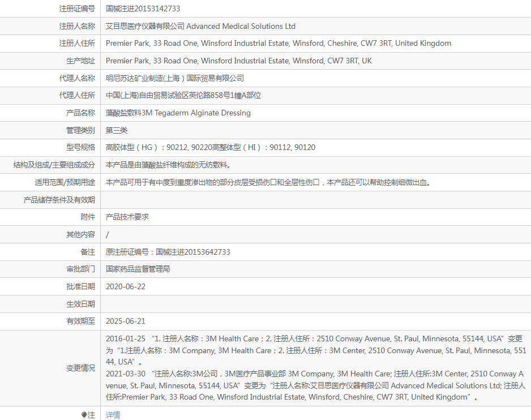Click the 管理类别 label
Viewport: 531px width, 420px height.
(x=80, y=130)
